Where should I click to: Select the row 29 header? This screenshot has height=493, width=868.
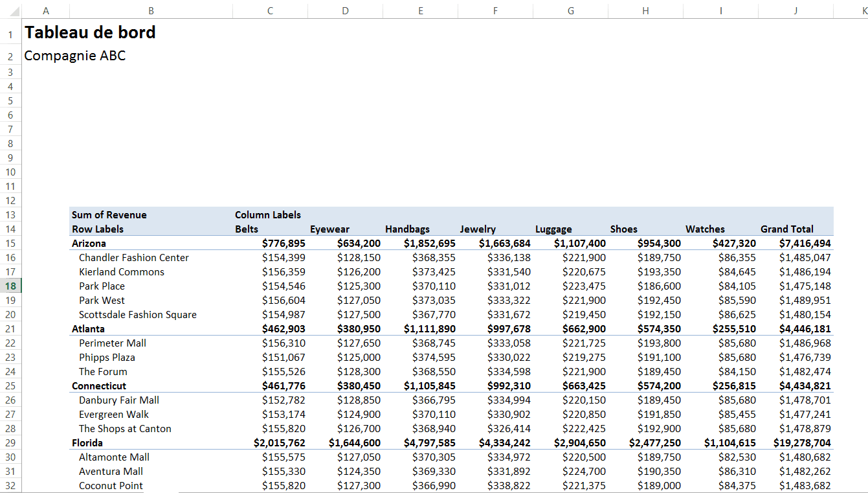point(10,442)
